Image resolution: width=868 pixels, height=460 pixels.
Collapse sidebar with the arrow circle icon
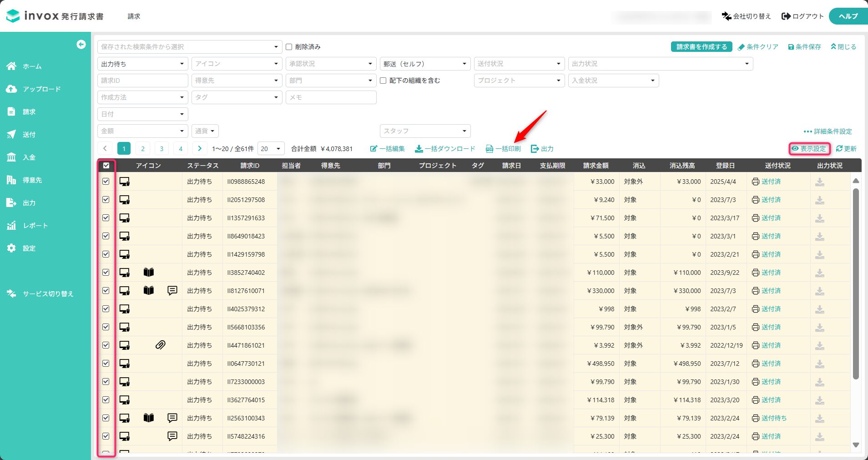tap(81, 44)
